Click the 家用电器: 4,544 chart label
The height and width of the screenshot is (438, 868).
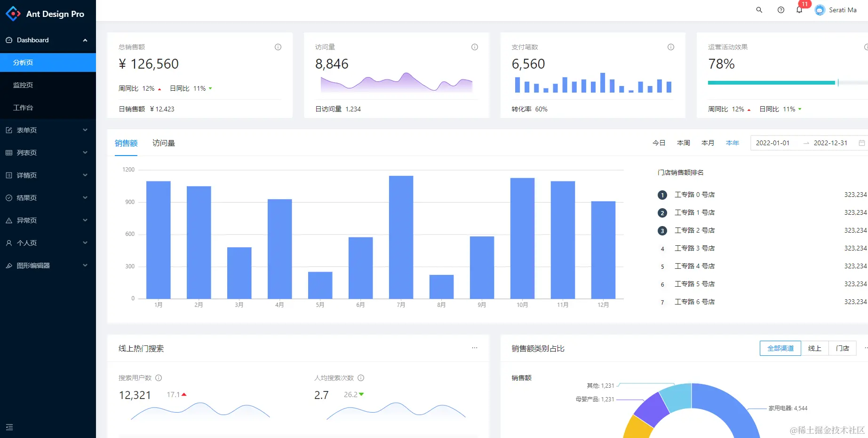coord(788,408)
